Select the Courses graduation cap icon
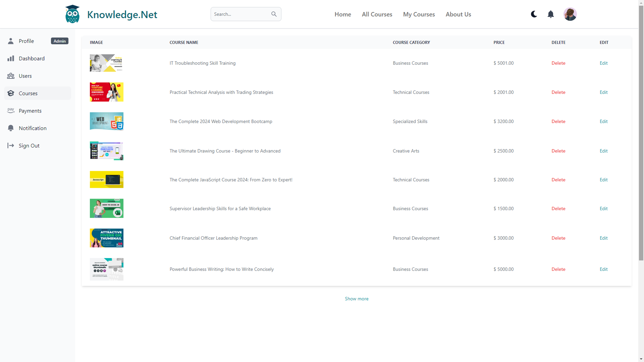The image size is (644, 362). [x=11, y=93]
